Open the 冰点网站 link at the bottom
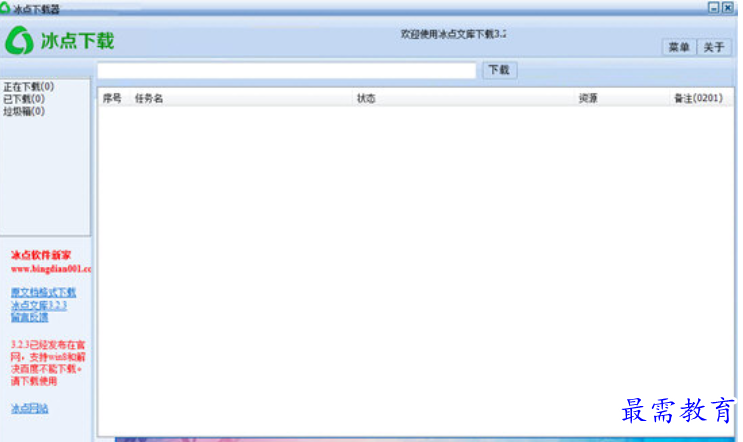Viewport: 743px width, 442px height. pos(29,408)
